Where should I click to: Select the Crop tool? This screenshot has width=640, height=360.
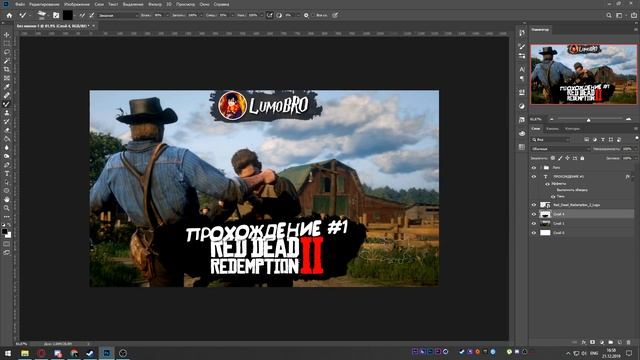click(7, 69)
